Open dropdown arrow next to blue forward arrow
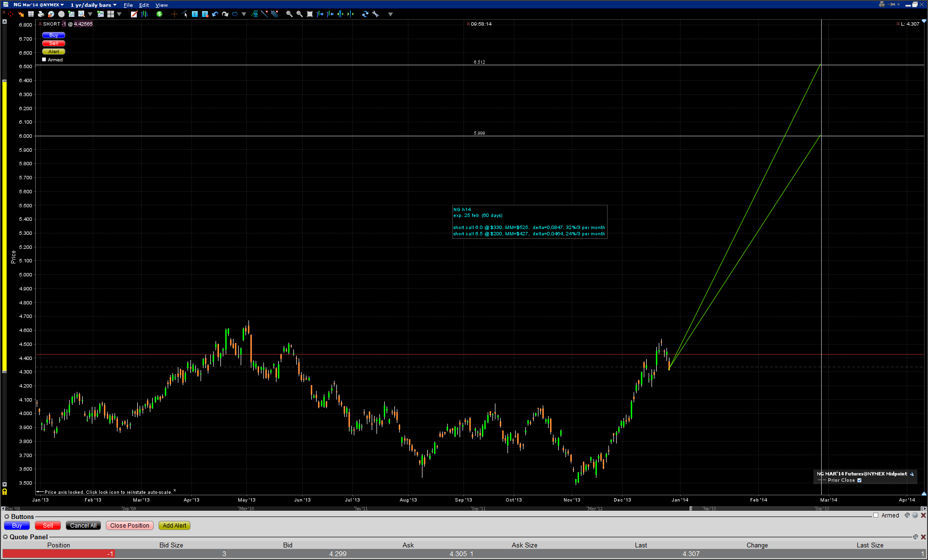The width and height of the screenshot is (928, 560). [244, 14]
